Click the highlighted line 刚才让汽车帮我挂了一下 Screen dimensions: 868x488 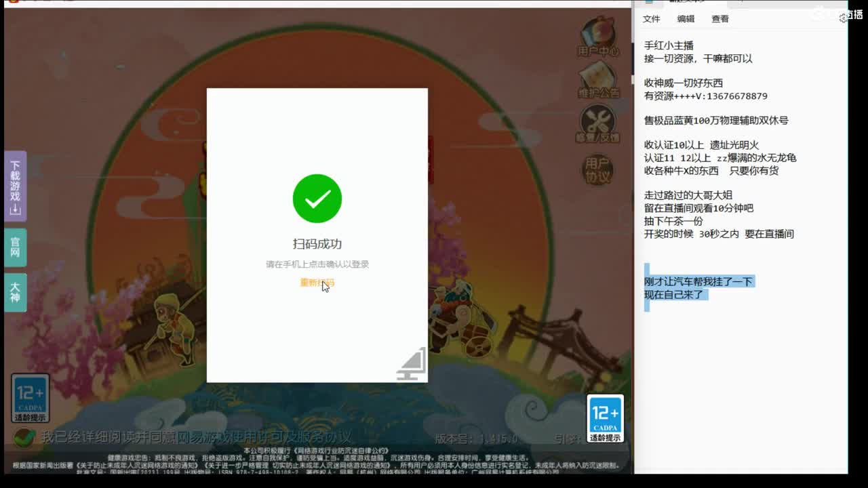tap(698, 281)
